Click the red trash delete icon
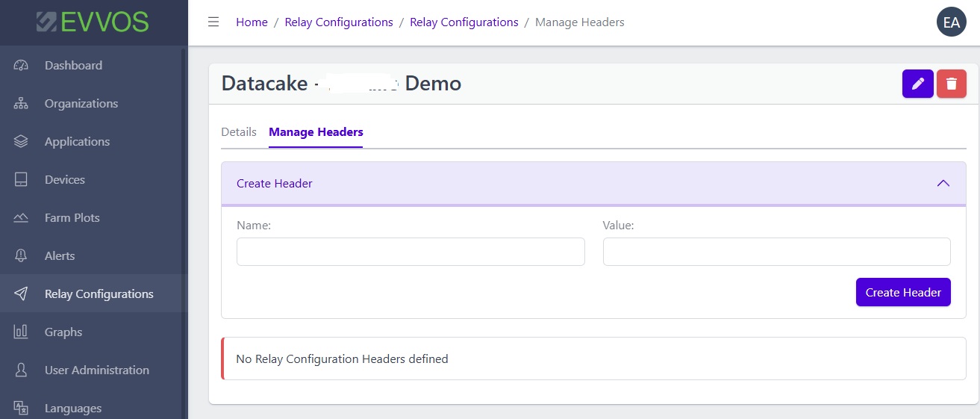The height and width of the screenshot is (419, 980). click(x=951, y=84)
